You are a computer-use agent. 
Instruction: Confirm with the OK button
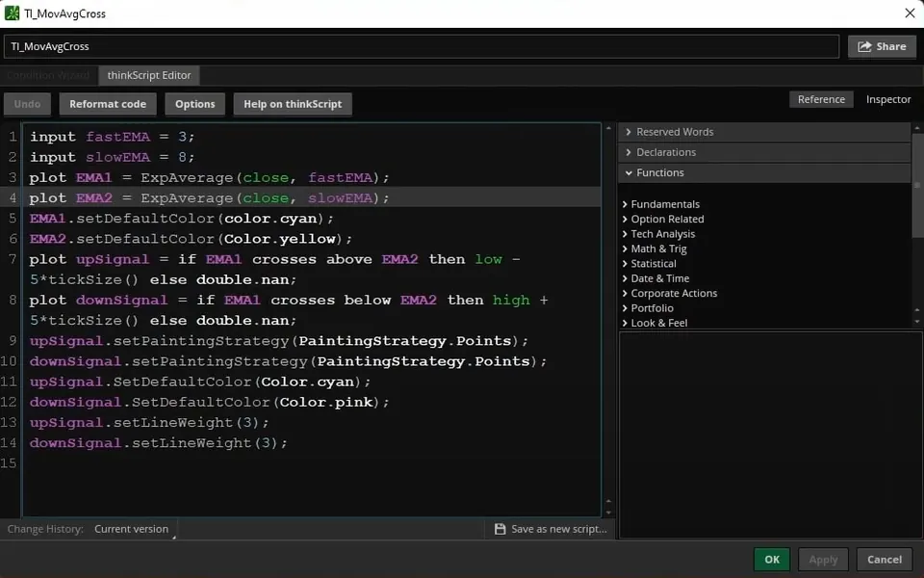772,559
